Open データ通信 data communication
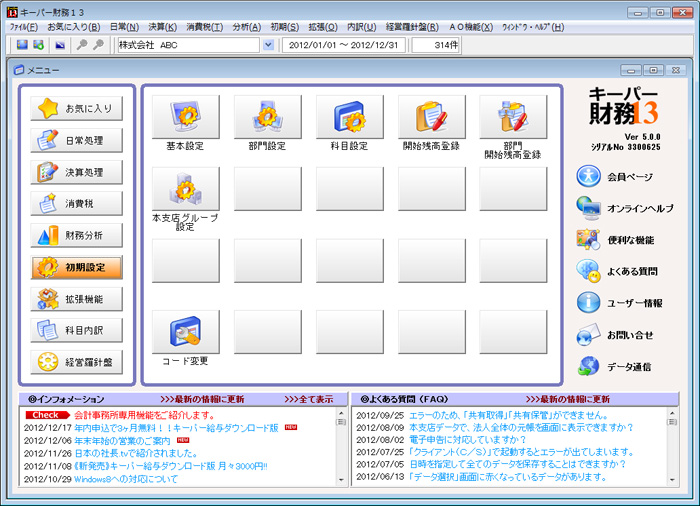This screenshot has height=506, width=700. (614, 367)
